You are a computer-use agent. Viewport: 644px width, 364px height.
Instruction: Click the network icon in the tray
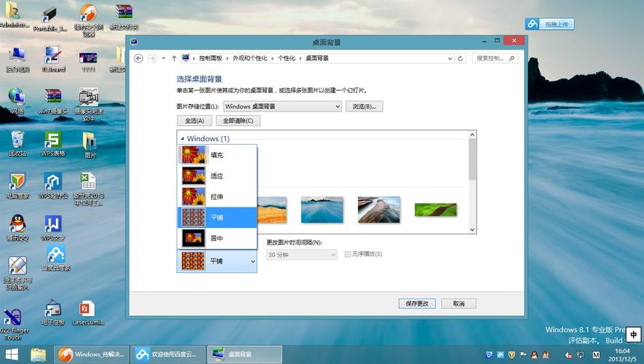click(x=580, y=355)
